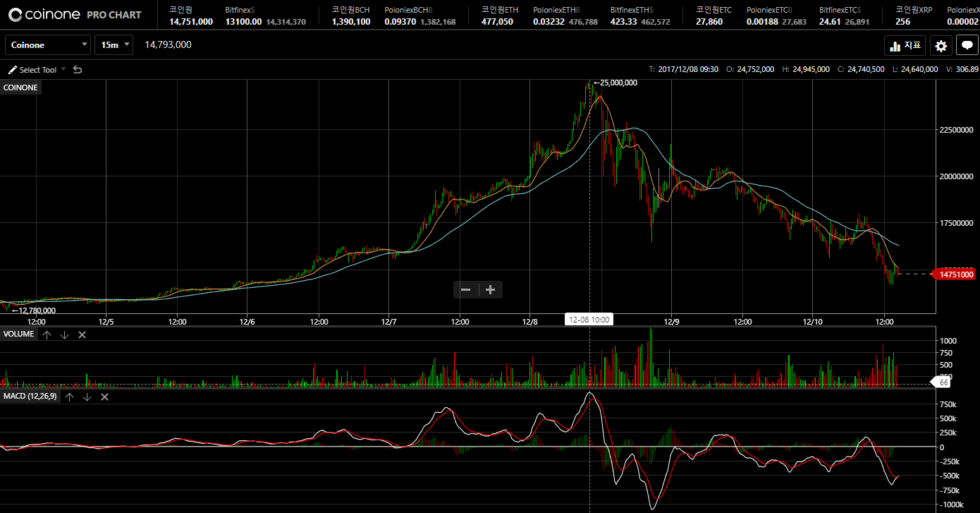Select the PoloniexBCH ticker
Screen dimensions: 980x513
point(420,16)
